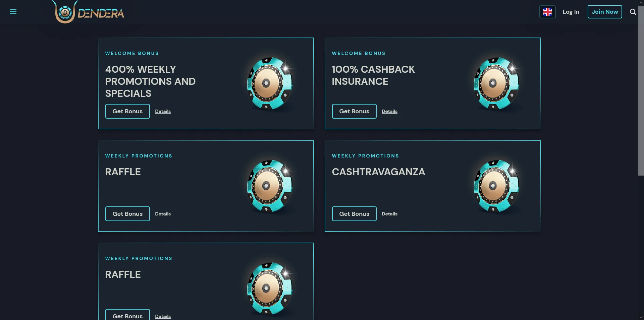Screen dimensions: 644x320
Task: View Details of 400% Weekly Promotions
Action: tap(163, 112)
